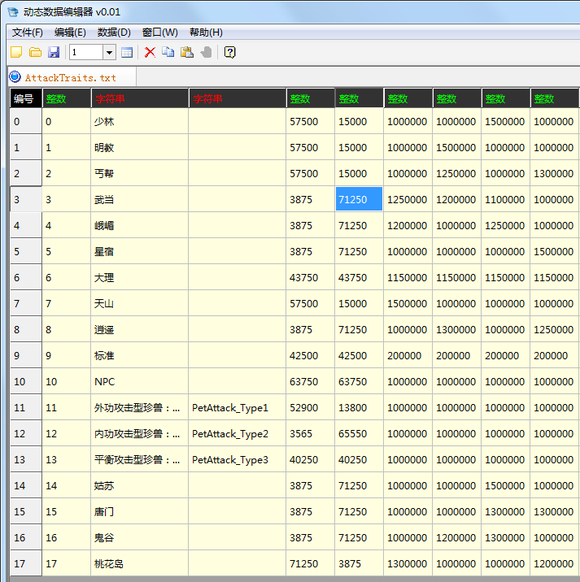Select the highlighted 71250 cell in 武当 row
The width and height of the screenshot is (580, 582).
pos(359,199)
